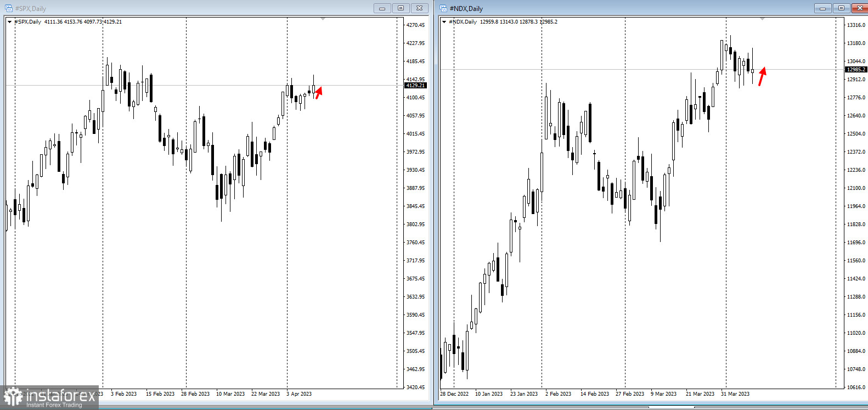The width and height of the screenshot is (868, 410).
Task: Click the 3420.45 price level on the SPX scale
Action: (x=415, y=387)
